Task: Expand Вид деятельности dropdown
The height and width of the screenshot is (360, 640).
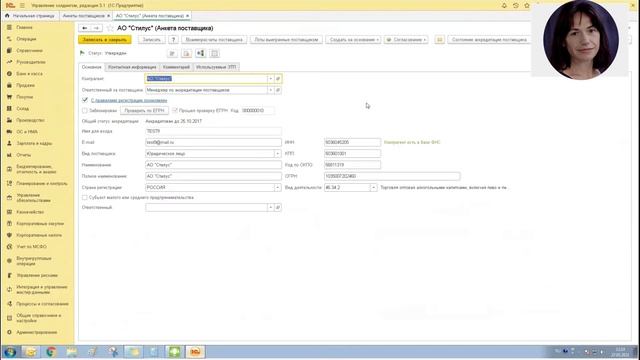Action: click(x=373, y=188)
